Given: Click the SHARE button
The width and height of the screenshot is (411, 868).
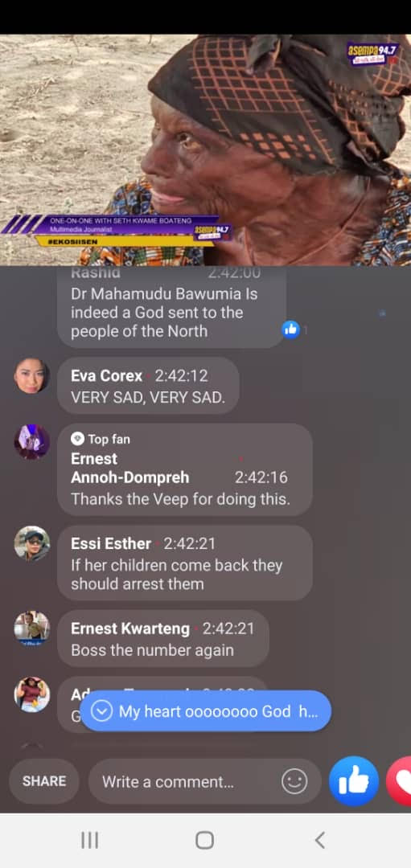Looking at the screenshot, I should [44, 781].
